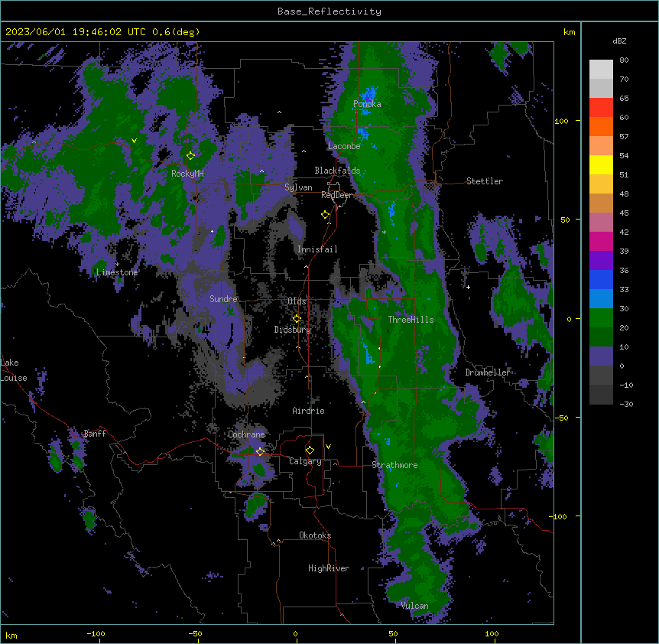Select the Base_Reflectivity title
The image size is (659, 644).
pos(329,11)
